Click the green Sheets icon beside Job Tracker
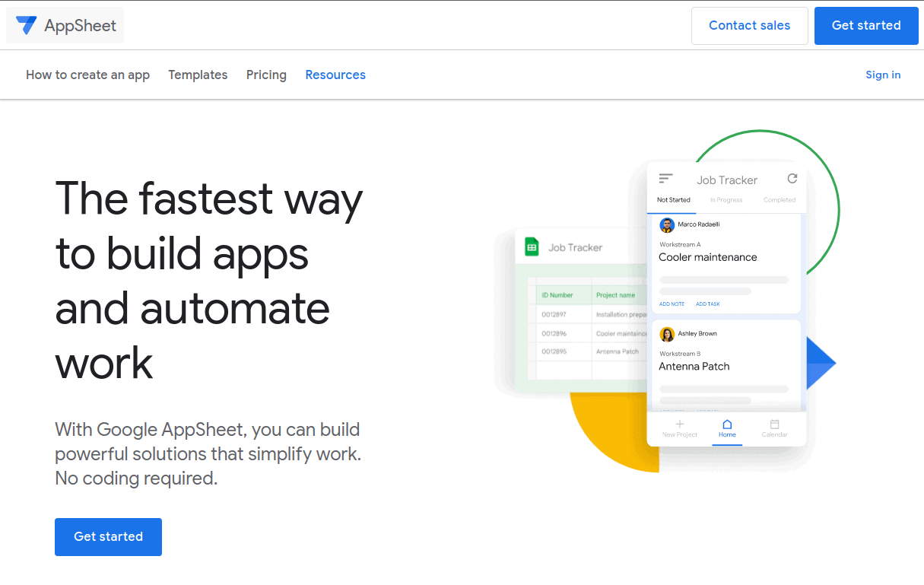 coord(532,246)
